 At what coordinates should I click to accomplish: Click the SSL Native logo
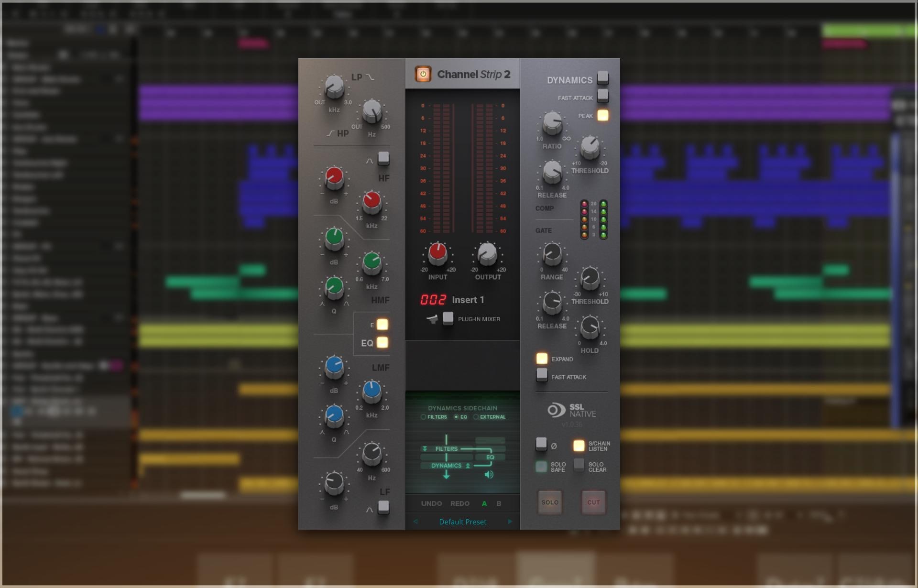pos(572,410)
